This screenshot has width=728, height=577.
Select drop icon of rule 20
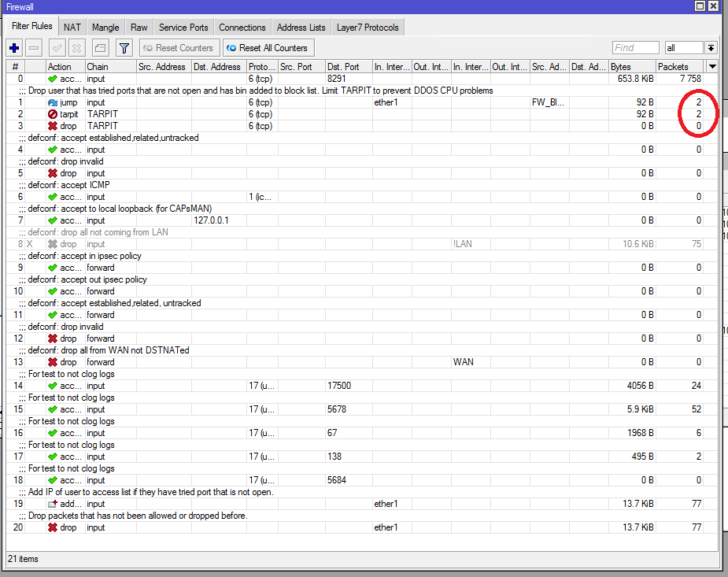click(53, 527)
